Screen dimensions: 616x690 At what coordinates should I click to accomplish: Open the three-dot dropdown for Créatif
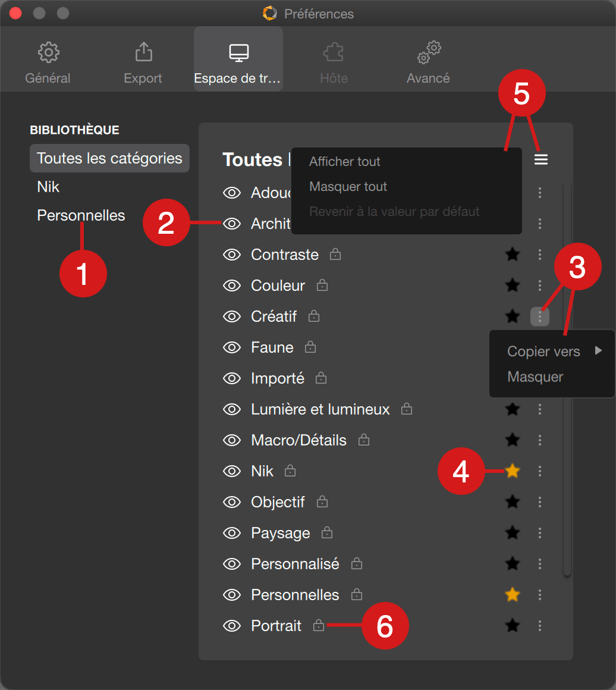[x=540, y=316]
